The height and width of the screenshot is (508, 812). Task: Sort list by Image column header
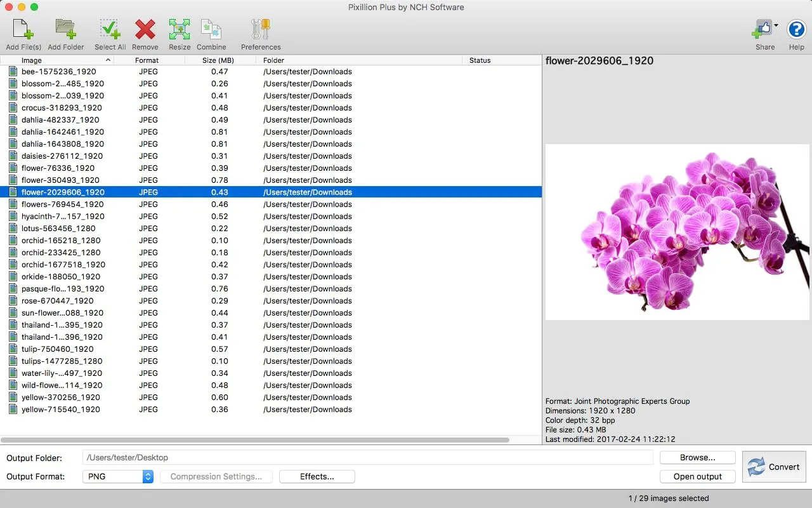coord(57,60)
